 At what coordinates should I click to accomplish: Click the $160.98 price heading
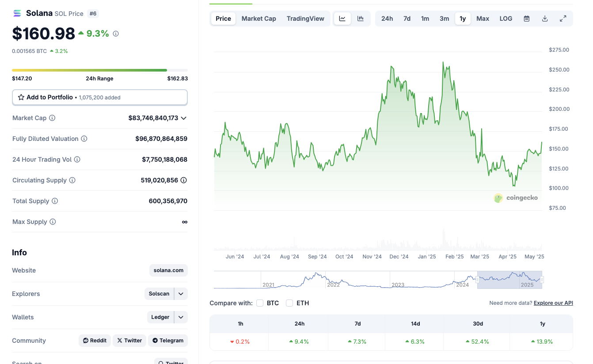point(44,34)
